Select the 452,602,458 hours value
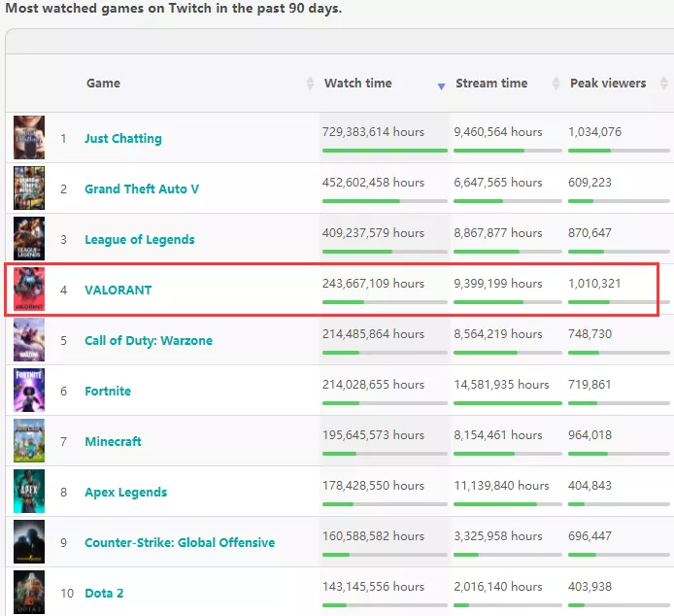The width and height of the screenshot is (674, 616). (373, 183)
